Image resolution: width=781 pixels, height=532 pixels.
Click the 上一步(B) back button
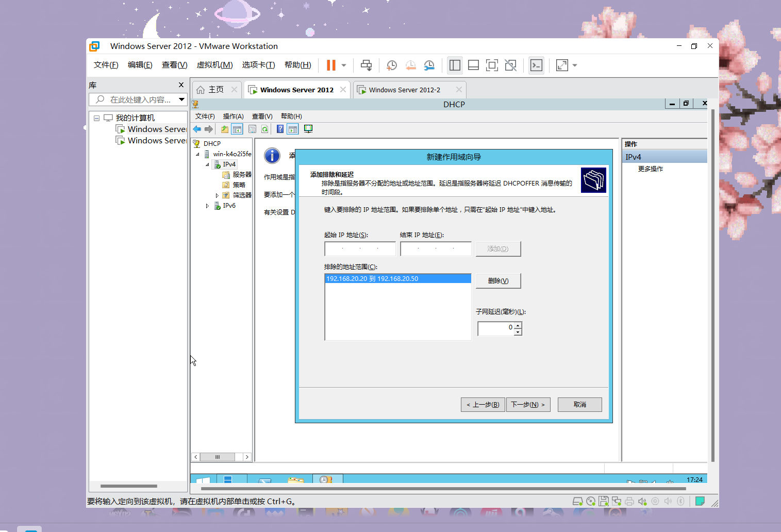coord(483,405)
